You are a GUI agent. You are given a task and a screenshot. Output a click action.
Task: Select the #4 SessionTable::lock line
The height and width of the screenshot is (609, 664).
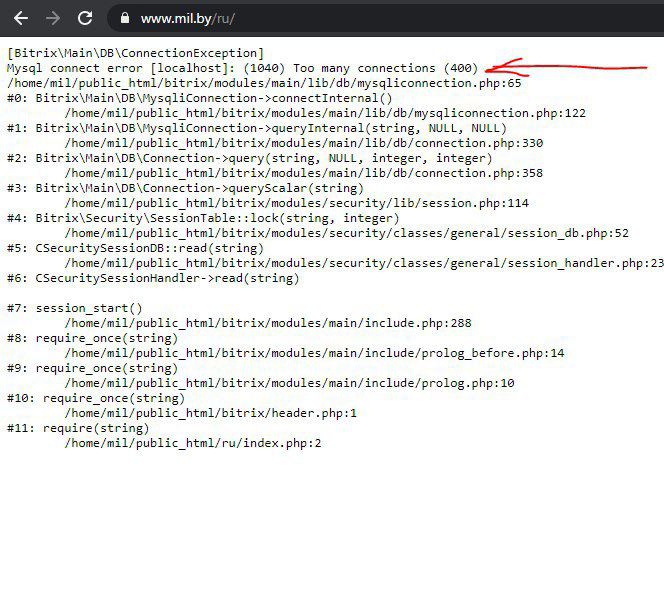tap(203, 218)
